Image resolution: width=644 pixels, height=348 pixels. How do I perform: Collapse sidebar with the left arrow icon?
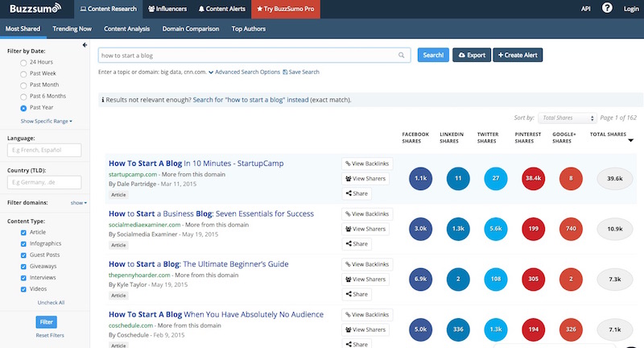click(85, 44)
